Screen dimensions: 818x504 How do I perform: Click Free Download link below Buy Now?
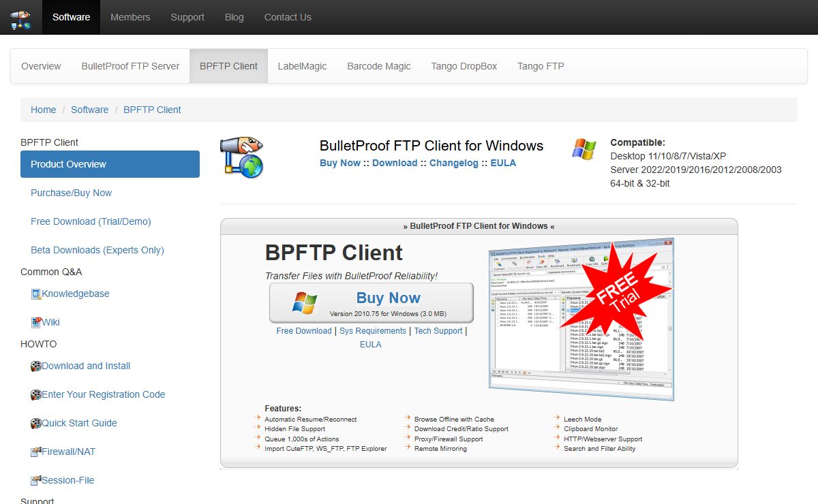[x=304, y=331]
